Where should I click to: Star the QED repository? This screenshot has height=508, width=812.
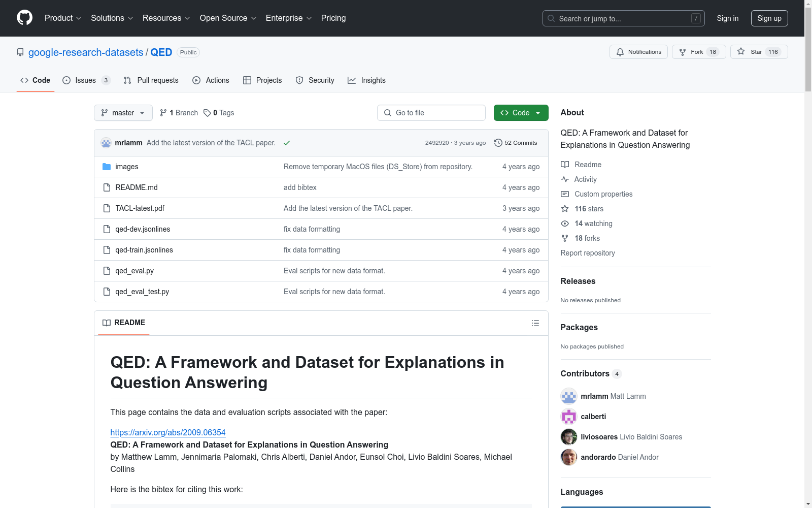[x=759, y=52]
